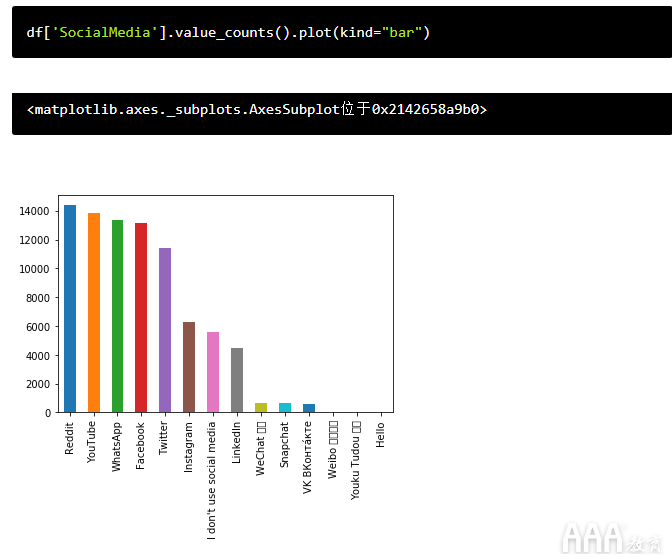
Task: Click the "I don't use social media" label
Action: pos(211,480)
